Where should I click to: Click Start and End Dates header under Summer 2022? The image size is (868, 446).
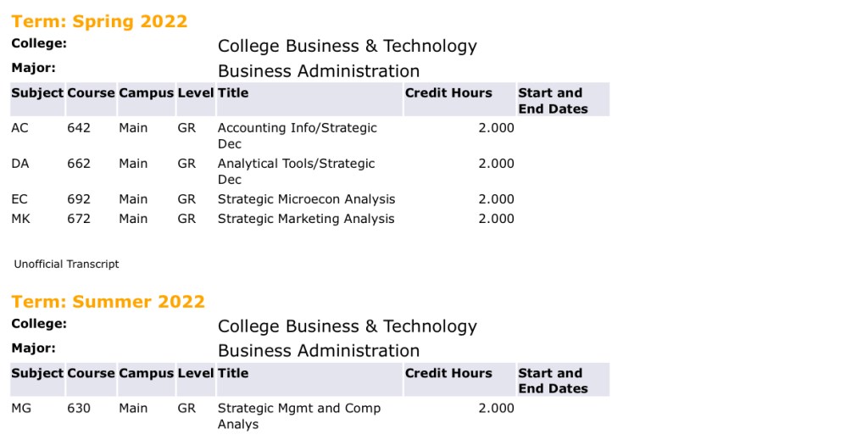pos(553,381)
